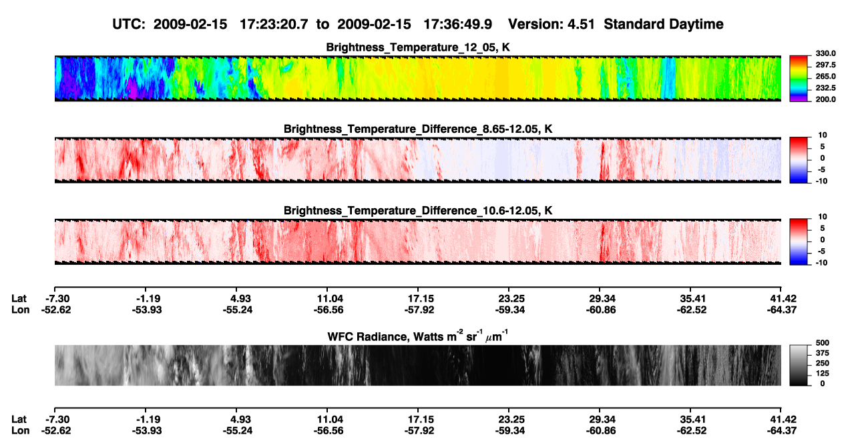
Task: Click the rainbow color bar for brightness temperature
Action: [799, 78]
